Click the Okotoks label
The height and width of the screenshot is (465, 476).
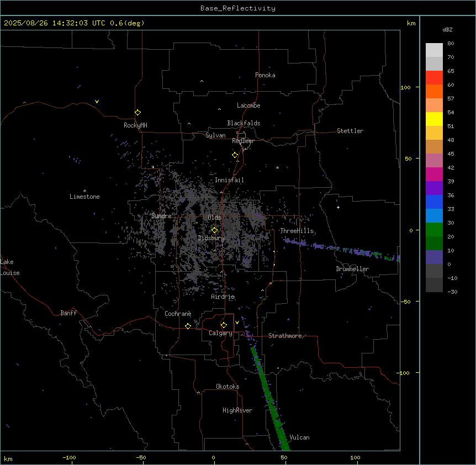228,387
